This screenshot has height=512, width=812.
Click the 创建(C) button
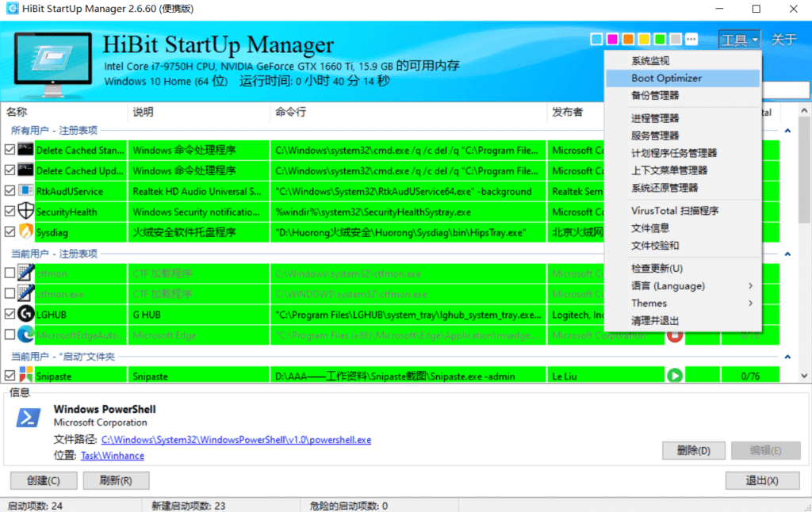(44, 480)
